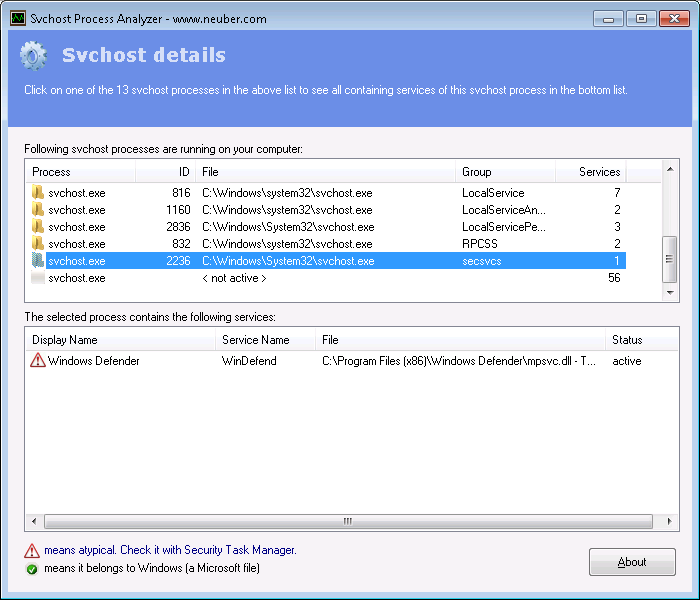
Task: Sort services by the Display Name column
Action: coord(120,340)
